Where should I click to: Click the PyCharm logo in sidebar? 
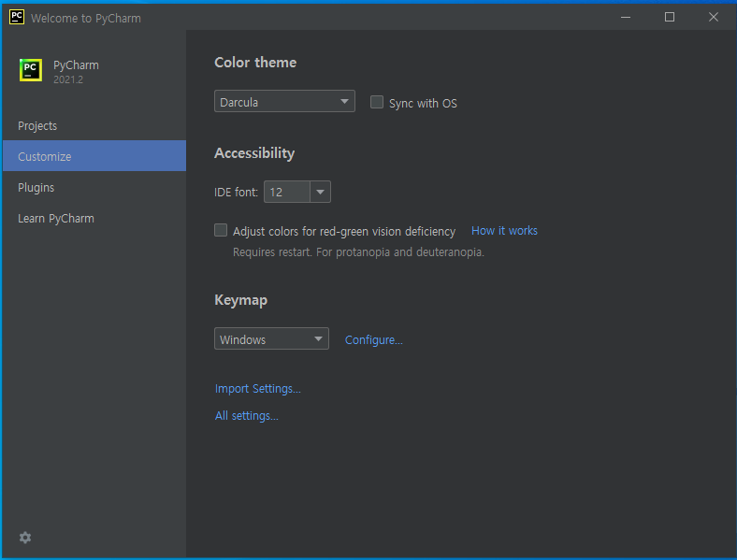(31, 70)
